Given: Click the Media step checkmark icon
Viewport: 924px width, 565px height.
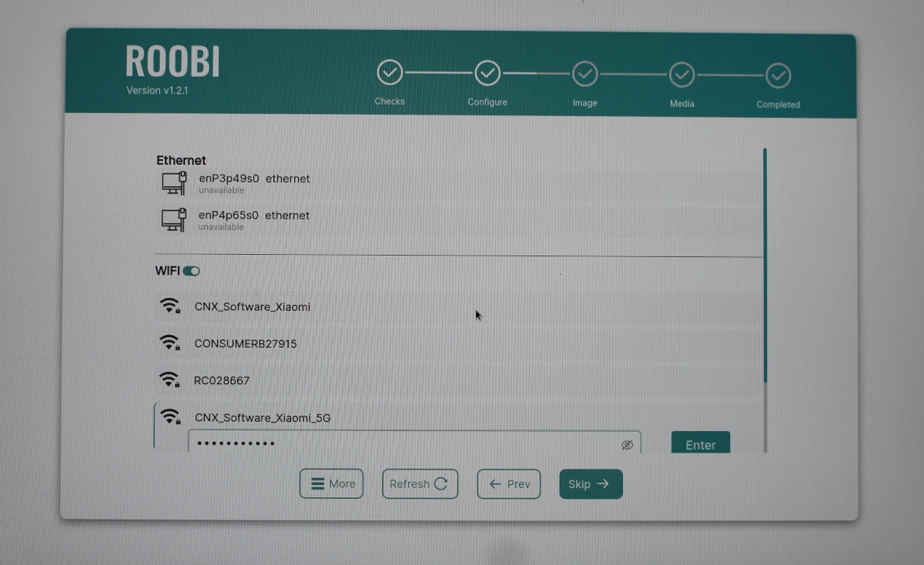Looking at the screenshot, I should pos(681,75).
